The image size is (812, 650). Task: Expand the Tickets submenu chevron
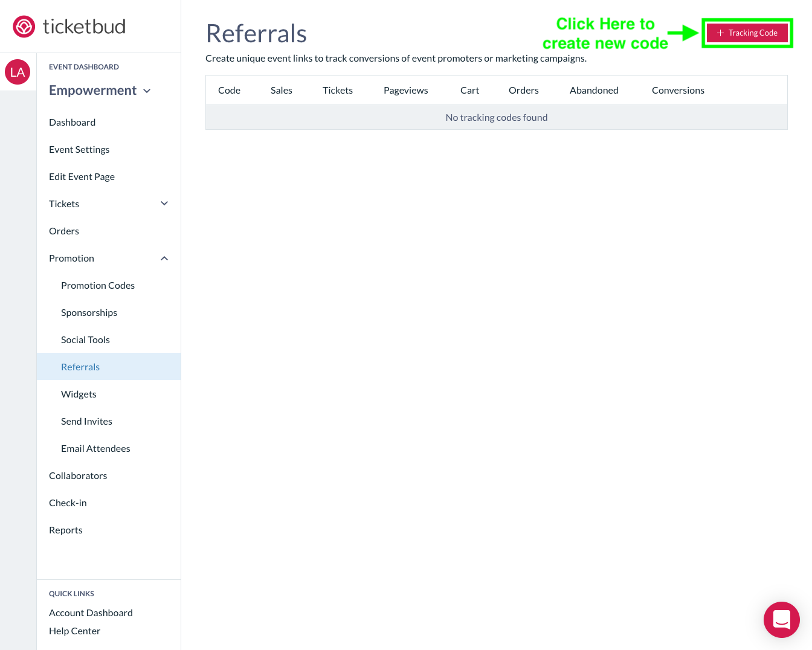tap(164, 204)
